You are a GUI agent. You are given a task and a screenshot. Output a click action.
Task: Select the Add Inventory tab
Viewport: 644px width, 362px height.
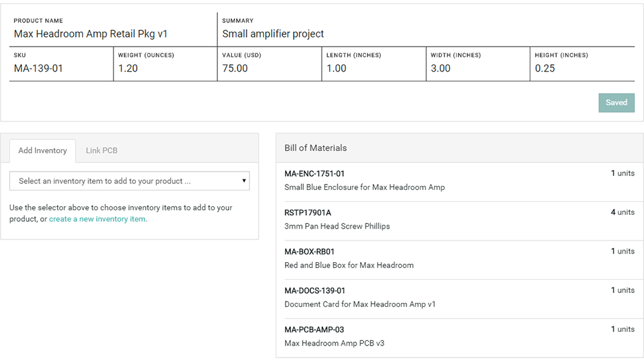click(43, 150)
